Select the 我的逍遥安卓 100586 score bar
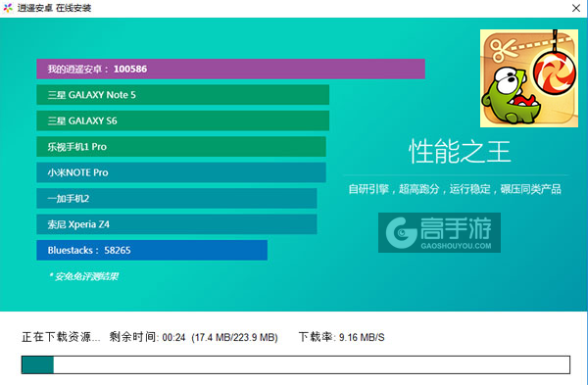Screen dimensions: 588x385 click(230, 69)
